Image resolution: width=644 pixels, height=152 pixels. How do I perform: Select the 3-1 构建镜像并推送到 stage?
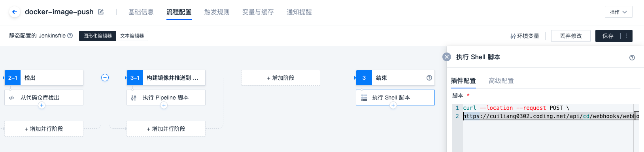click(166, 78)
